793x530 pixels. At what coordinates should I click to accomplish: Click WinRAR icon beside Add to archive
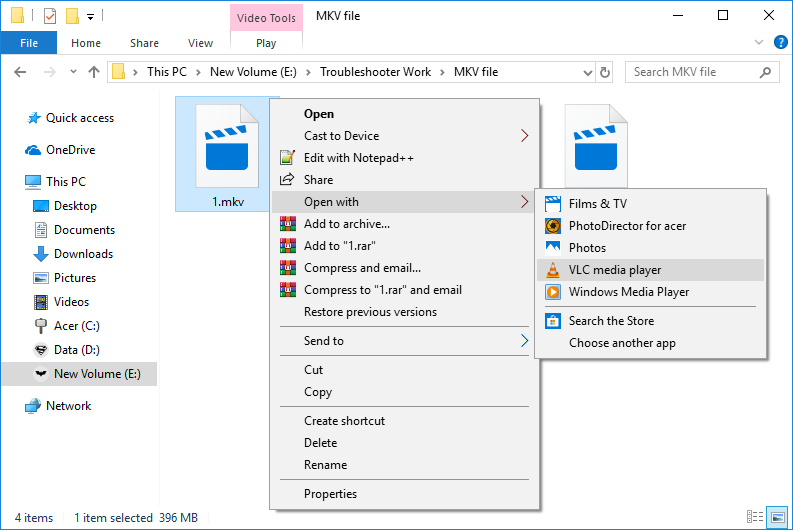pyautogui.click(x=288, y=224)
